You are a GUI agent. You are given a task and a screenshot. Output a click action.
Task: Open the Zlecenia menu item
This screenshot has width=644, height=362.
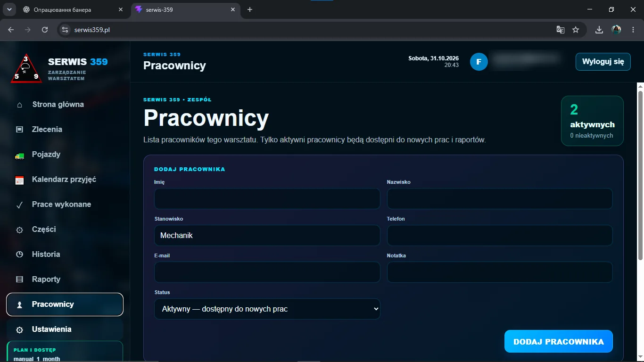65,130
